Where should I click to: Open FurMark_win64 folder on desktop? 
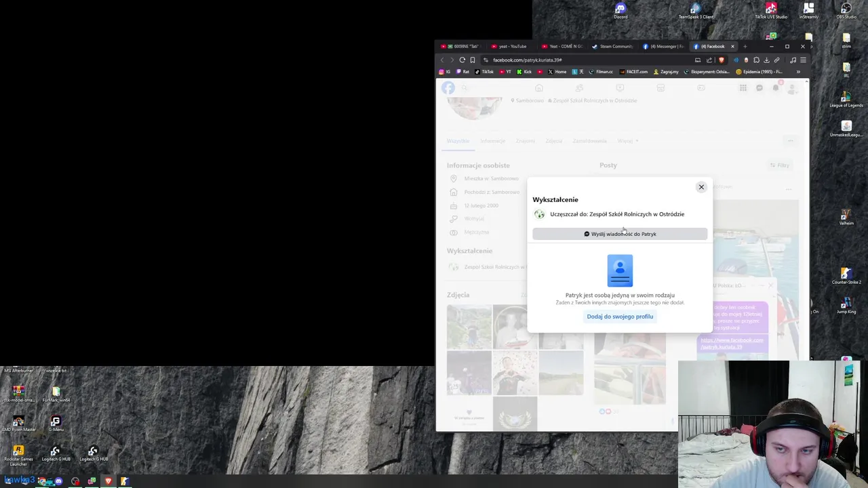point(56,394)
